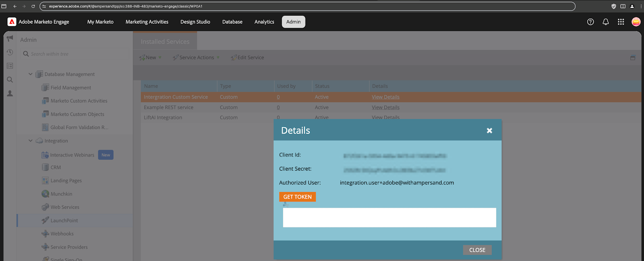
Task: Click the browser reload icon
Action: click(33, 6)
